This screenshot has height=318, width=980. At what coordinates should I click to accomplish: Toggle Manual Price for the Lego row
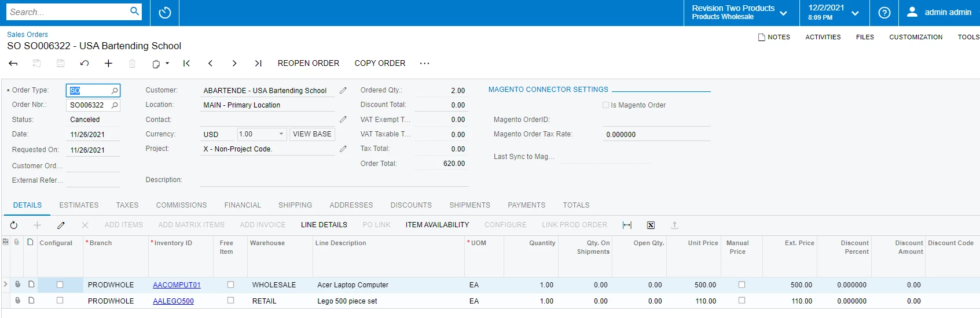pyautogui.click(x=742, y=301)
